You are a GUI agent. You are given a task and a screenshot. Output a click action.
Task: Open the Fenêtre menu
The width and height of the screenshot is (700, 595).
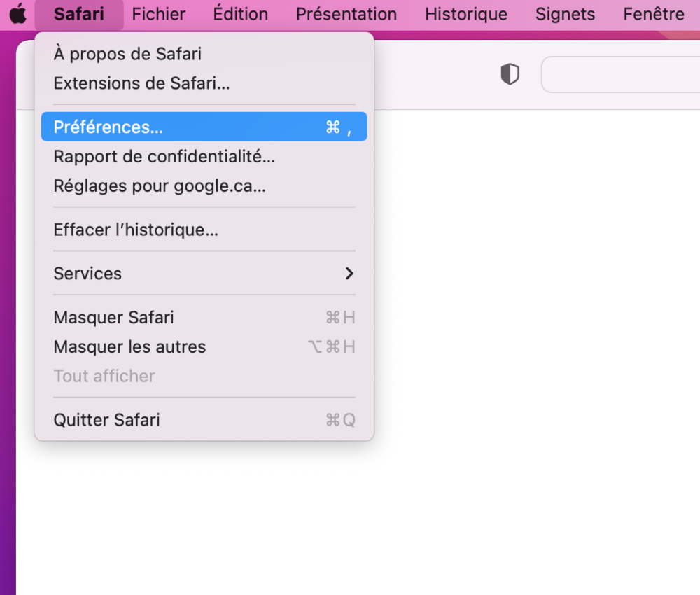coord(654,14)
